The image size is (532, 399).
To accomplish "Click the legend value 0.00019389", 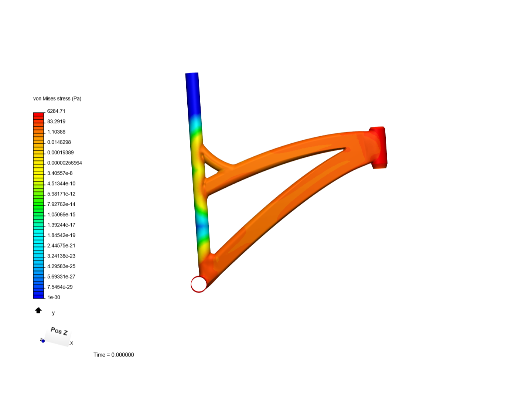I will point(61,153).
